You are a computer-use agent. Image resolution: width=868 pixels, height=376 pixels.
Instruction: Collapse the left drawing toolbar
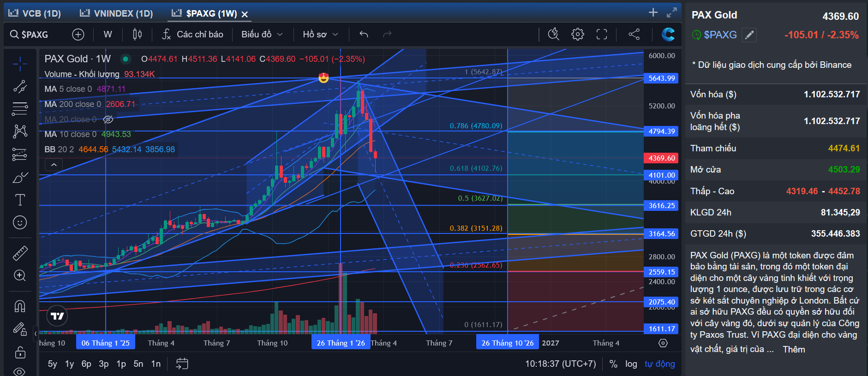[36, 333]
